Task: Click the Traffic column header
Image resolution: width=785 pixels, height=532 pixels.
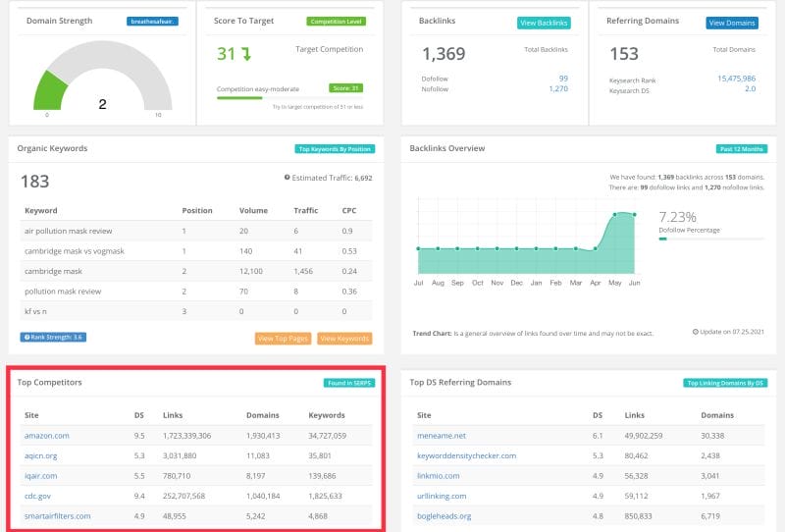Action: click(306, 210)
